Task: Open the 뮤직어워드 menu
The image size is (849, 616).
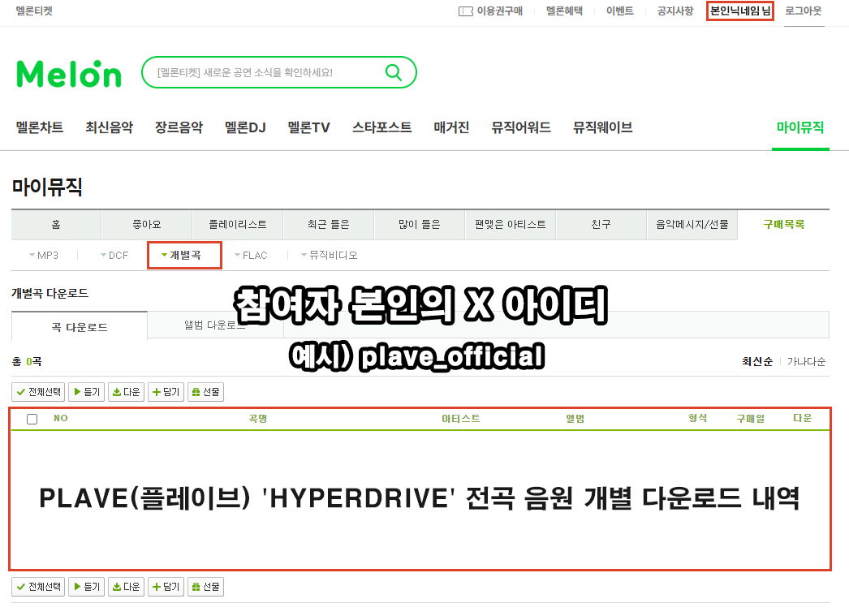Action: tap(521, 127)
